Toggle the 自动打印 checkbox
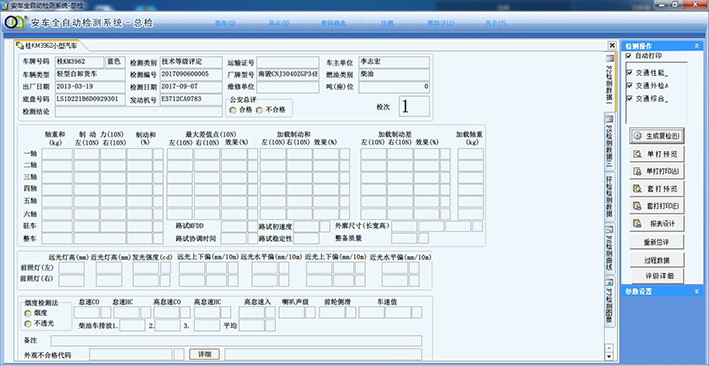 click(629, 56)
